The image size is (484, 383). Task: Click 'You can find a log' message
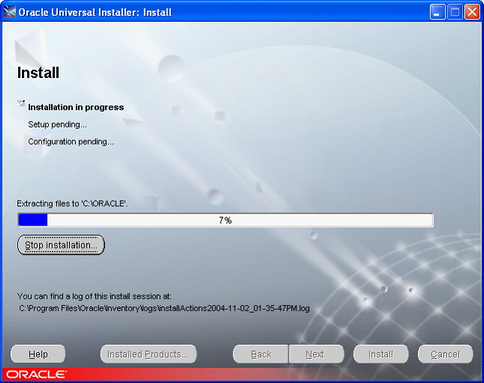pyautogui.click(x=94, y=296)
